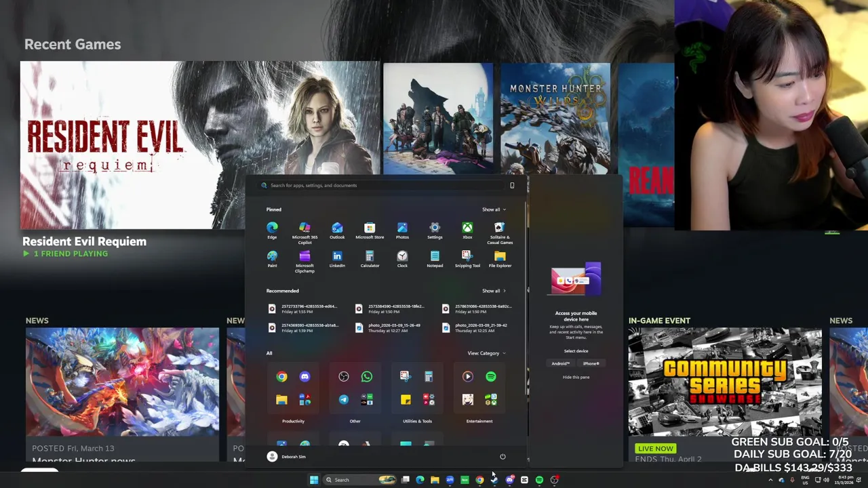Open photo_2026-03-09_15-26-49 file
This screenshot has width=868, height=488.
[x=389, y=327]
